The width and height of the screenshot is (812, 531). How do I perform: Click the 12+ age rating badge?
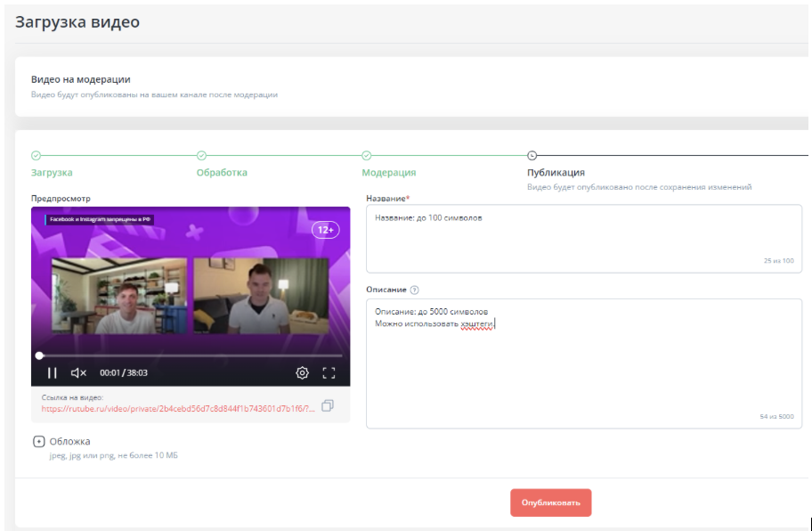[x=325, y=230]
